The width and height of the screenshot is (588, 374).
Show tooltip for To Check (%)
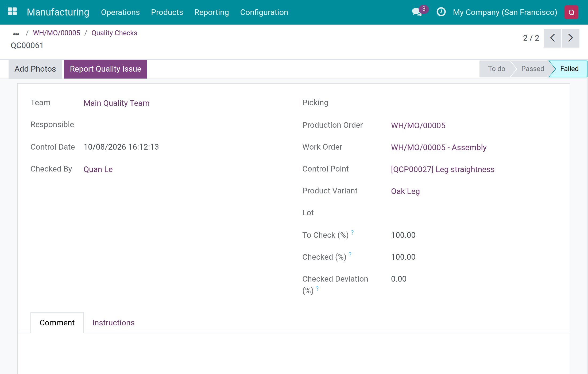pos(352,232)
